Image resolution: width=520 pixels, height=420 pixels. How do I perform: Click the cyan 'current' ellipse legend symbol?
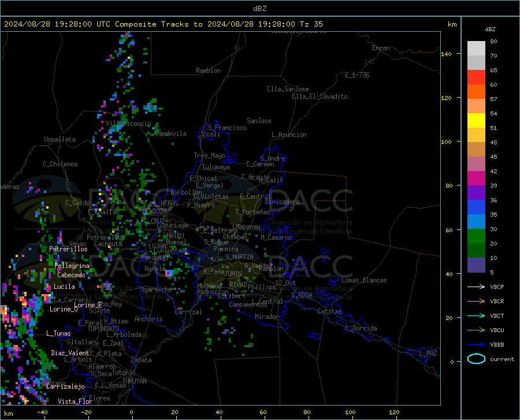point(476,359)
